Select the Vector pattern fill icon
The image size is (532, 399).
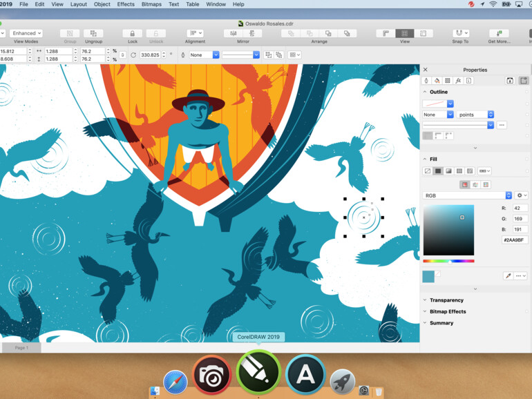click(x=459, y=171)
